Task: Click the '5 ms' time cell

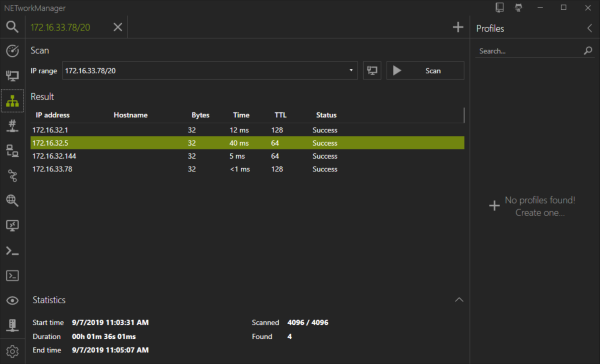Action: [237, 156]
